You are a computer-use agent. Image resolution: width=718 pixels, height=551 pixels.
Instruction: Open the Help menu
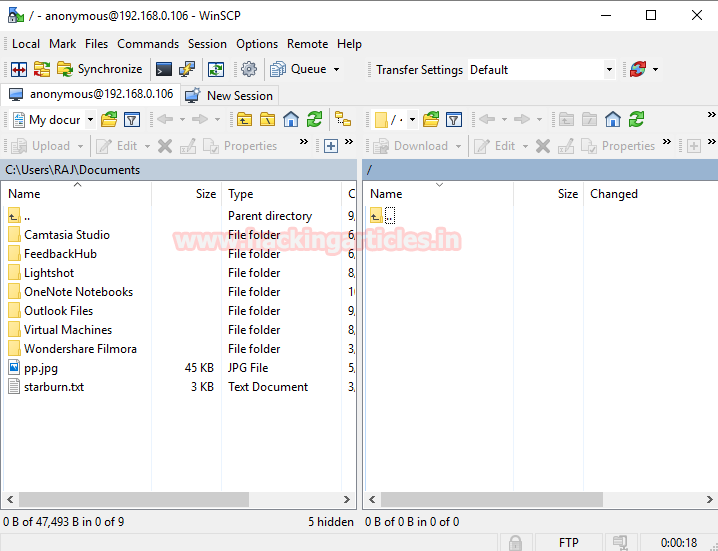(349, 44)
